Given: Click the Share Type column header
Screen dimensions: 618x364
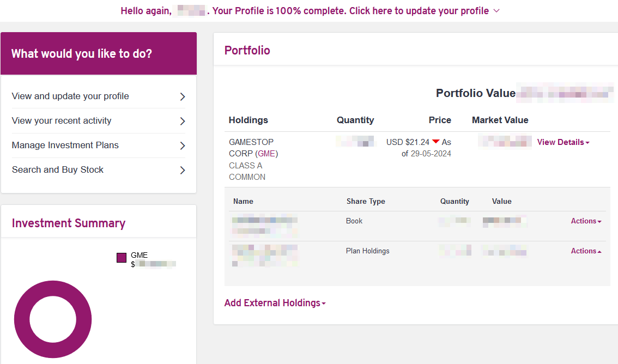Looking at the screenshot, I should 366,201.
